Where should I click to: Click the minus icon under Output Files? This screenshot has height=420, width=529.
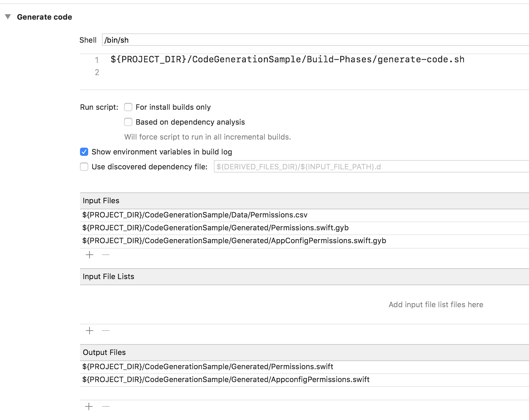click(105, 406)
